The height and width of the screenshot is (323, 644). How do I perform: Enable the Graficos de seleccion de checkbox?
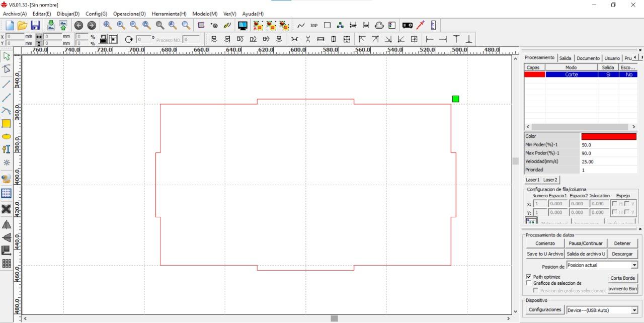(529, 283)
